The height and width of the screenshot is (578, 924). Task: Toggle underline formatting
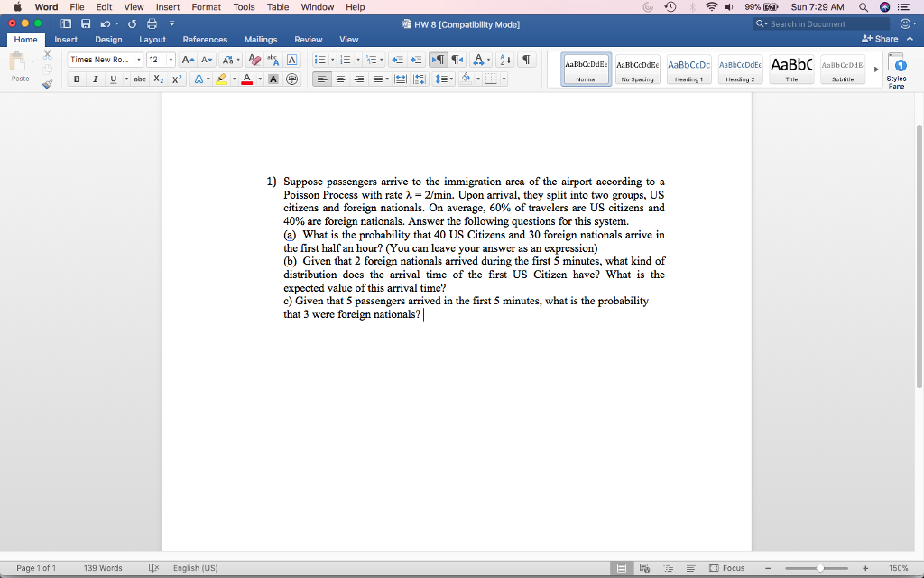(x=112, y=79)
